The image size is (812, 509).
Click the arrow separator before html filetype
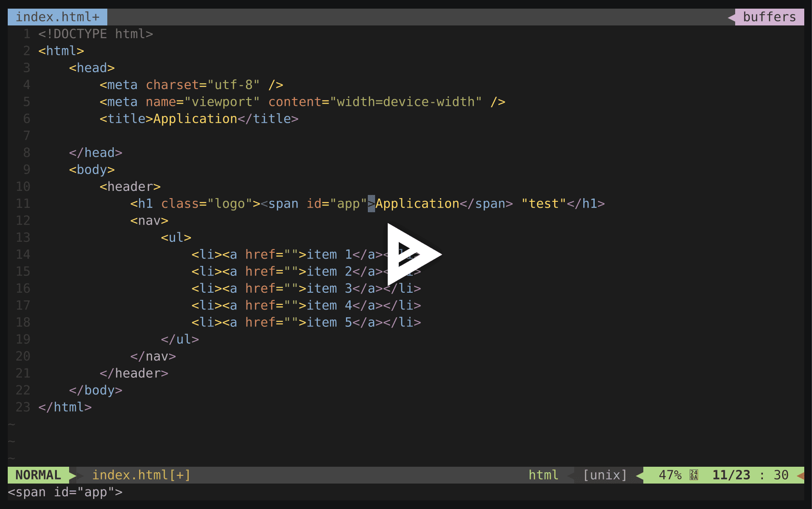571,475
